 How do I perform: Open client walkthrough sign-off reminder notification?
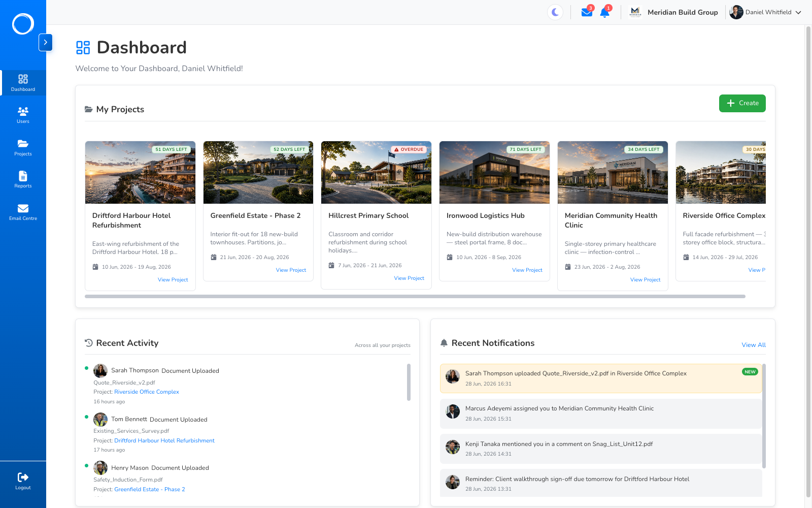tap(601, 484)
